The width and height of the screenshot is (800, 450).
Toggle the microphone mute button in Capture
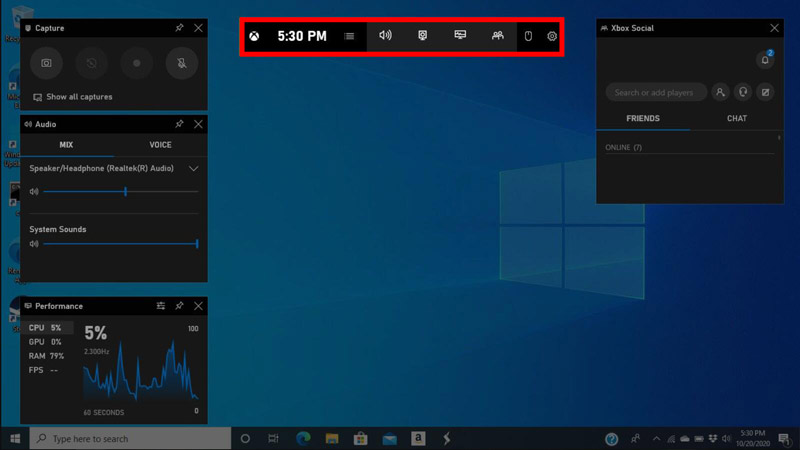click(182, 63)
